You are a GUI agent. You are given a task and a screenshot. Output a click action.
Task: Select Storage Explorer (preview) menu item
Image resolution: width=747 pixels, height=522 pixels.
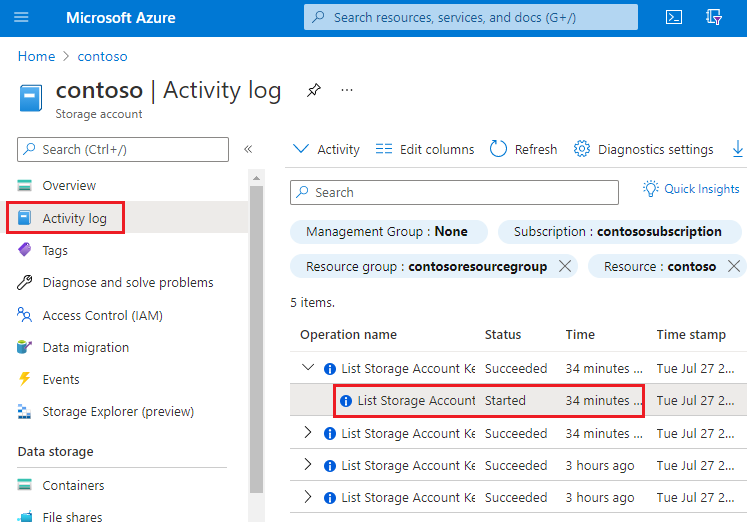point(117,411)
